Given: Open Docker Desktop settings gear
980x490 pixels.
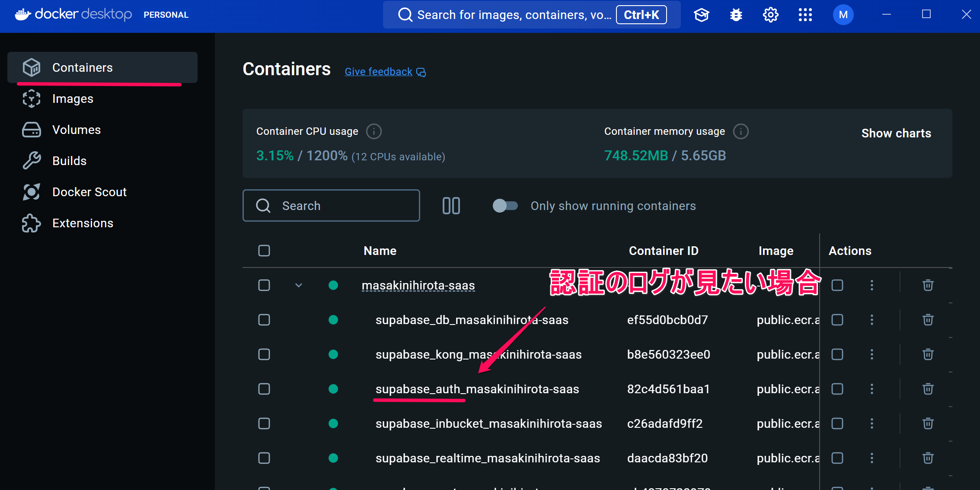Looking at the screenshot, I should [770, 14].
